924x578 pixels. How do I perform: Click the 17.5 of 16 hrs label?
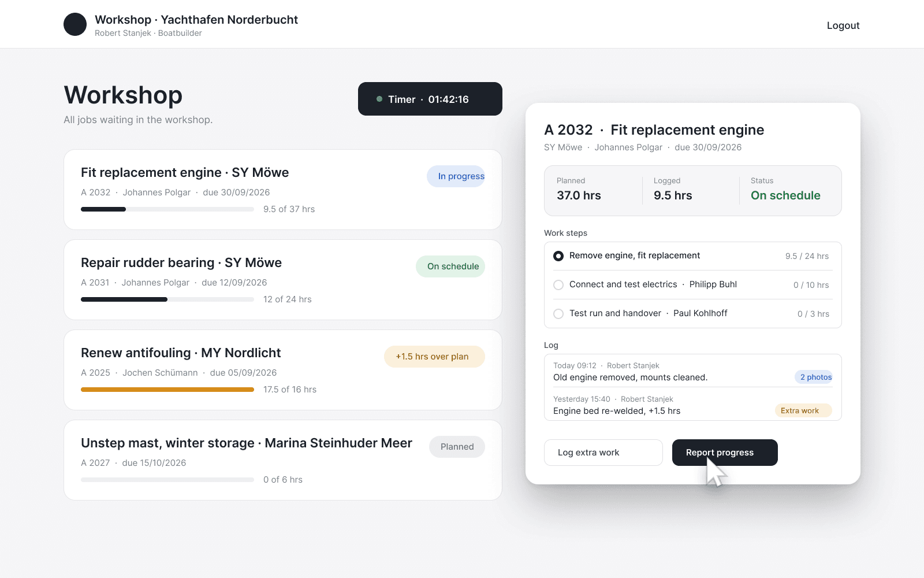click(x=290, y=390)
